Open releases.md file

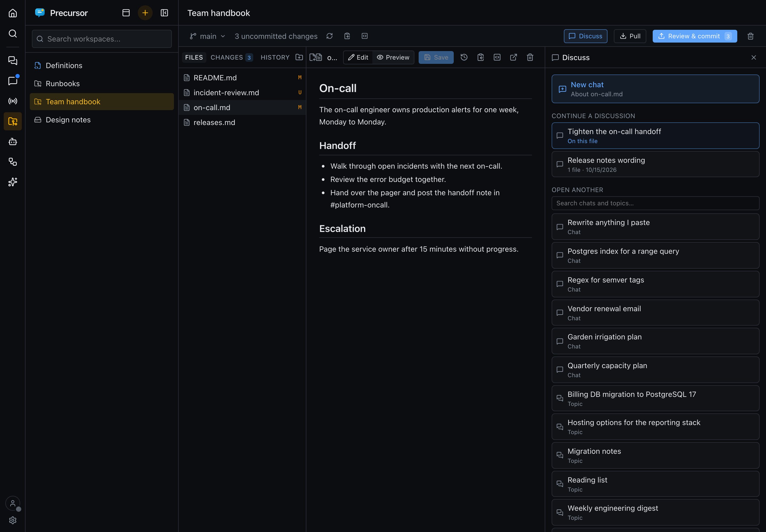242,122
